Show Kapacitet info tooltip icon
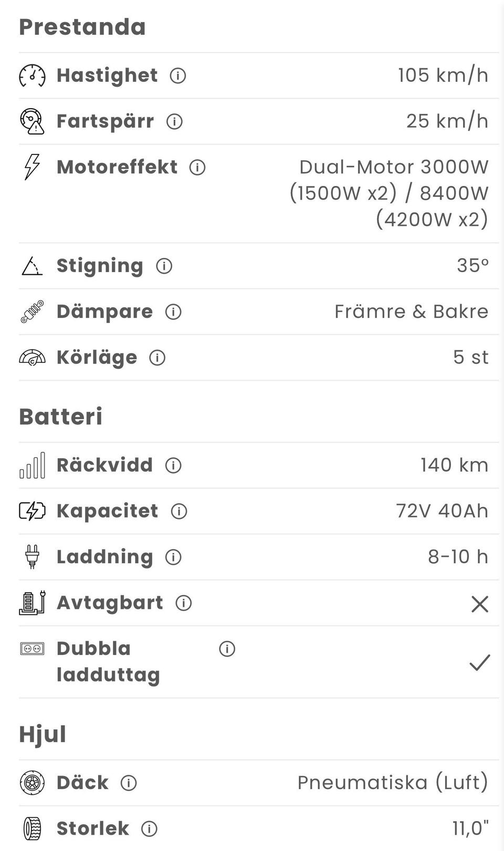Image resolution: width=504 pixels, height=851 pixels. pos(179,511)
